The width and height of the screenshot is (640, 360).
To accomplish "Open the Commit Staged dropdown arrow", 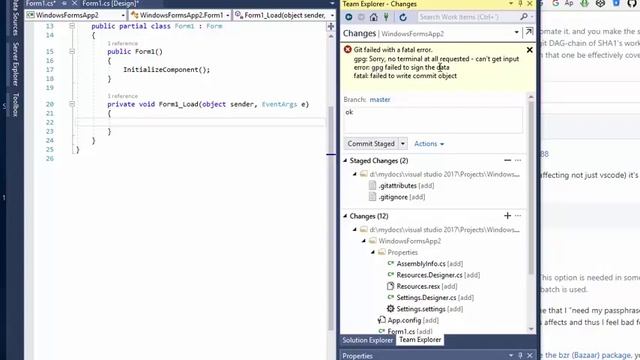I will [403, 144].
